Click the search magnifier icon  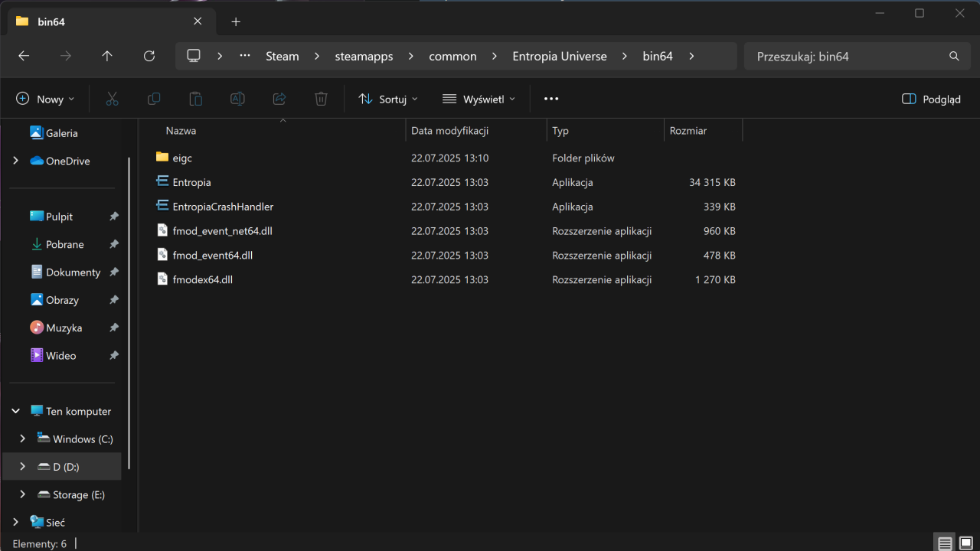coord(954,56)
